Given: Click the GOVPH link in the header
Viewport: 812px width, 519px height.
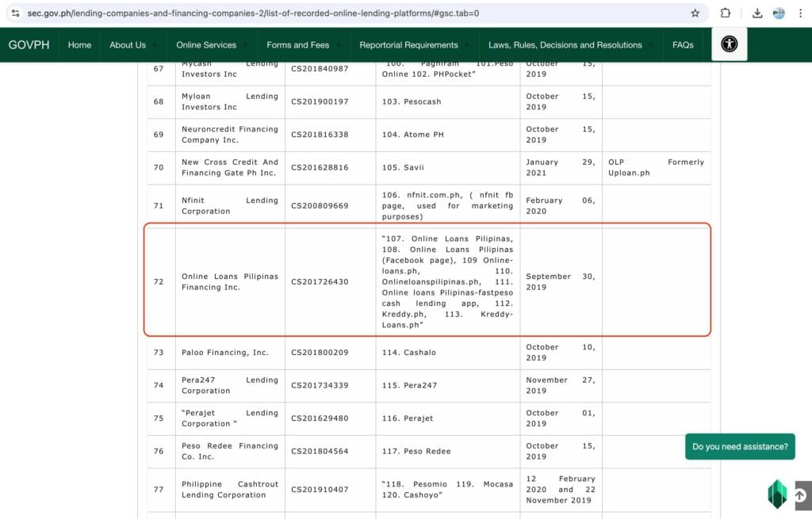Looking at the screenshot, I should (x=29, y=45).
